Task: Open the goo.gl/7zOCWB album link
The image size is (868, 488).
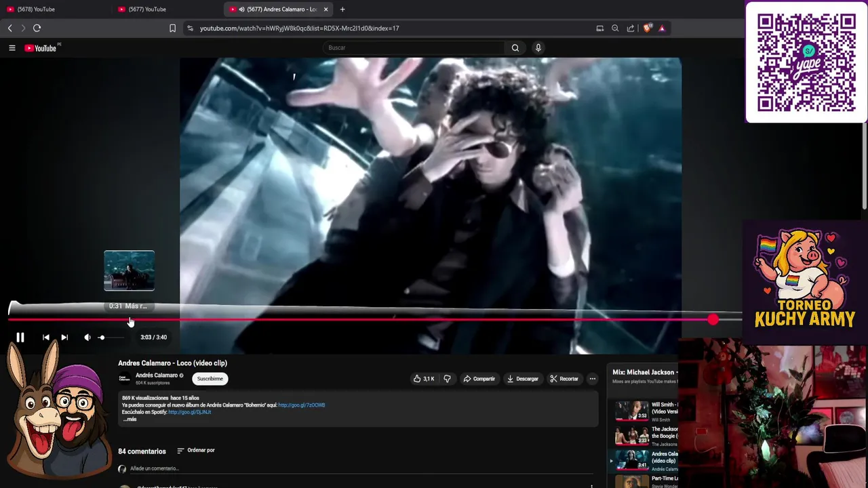Action: pyautogui.click(x=302, y=405)
